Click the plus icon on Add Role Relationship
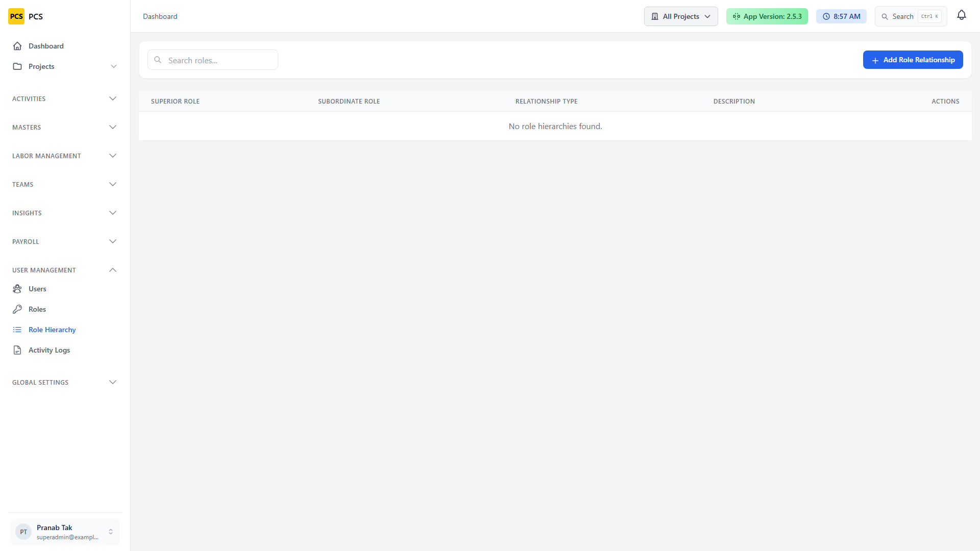The height and width of the screenshot is (551, 980). (x=875, y=60)
